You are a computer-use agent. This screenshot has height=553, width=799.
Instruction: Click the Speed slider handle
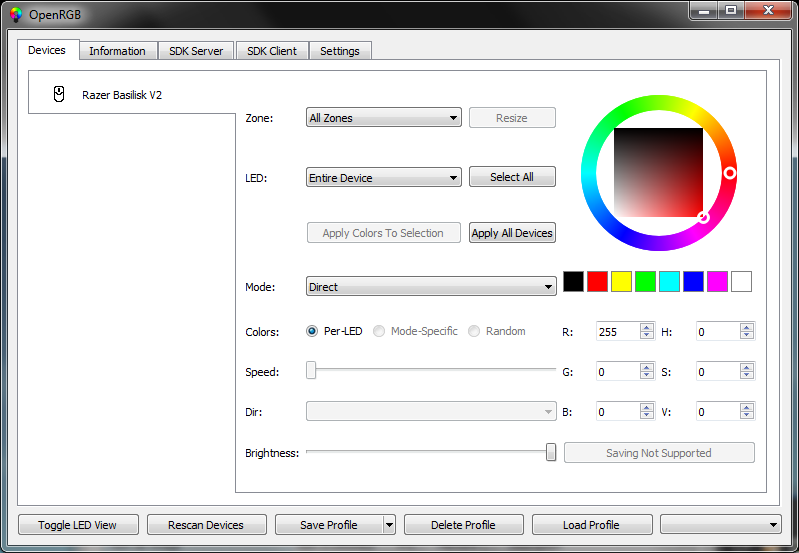tap(311, 371)
